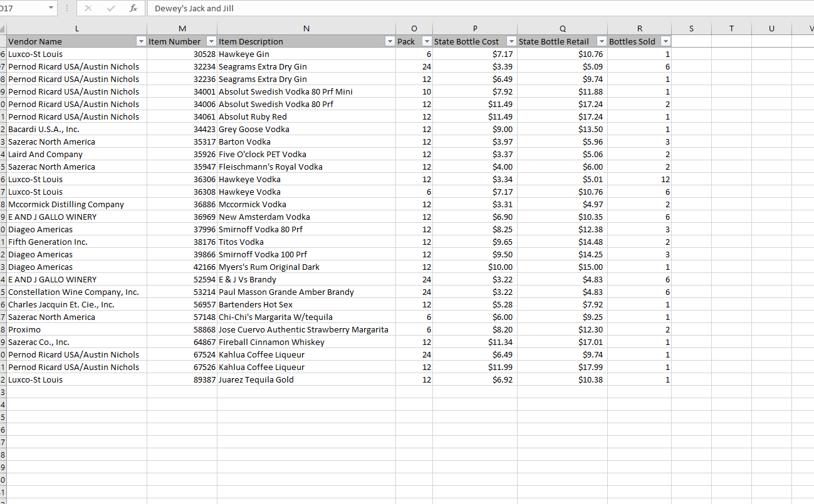
Task: Click the Cancel (X) formula bar icon
Action: [88, 8]
